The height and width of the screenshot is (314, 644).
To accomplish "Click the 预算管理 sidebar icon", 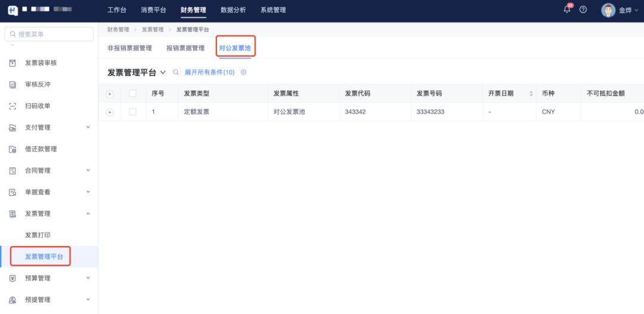I will tap(13, 278).
